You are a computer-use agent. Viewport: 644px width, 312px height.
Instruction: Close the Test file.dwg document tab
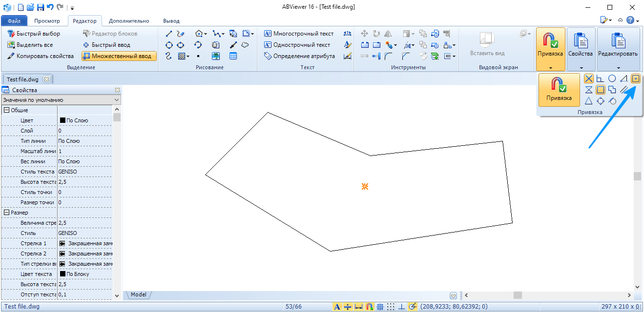[x=46, y=79]
